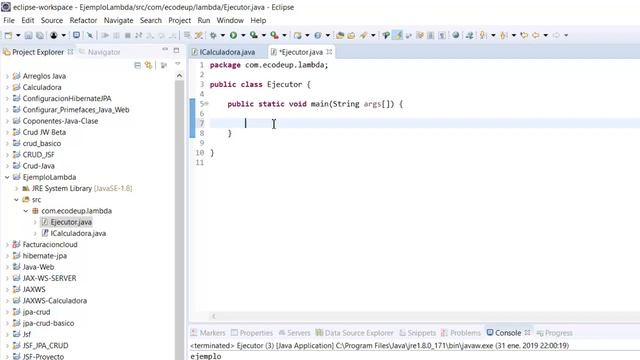Select the Calculadora project
640x360 pixels.
pos(42,87)
